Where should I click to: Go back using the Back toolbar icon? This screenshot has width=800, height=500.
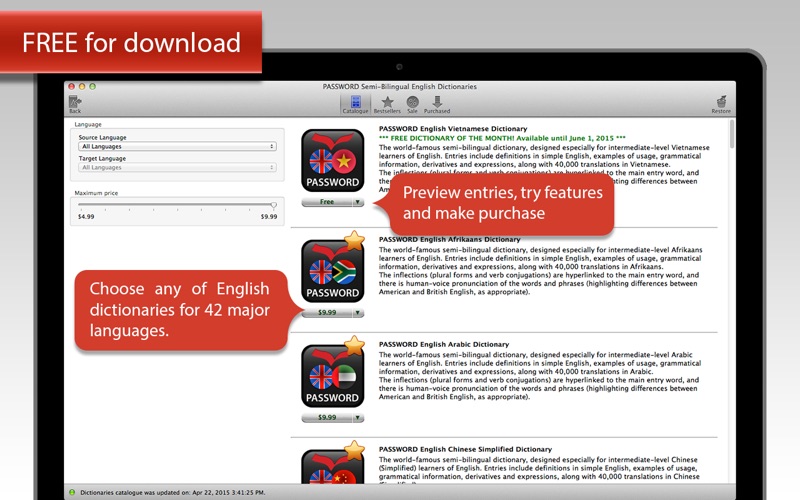(x=74, y=104)
